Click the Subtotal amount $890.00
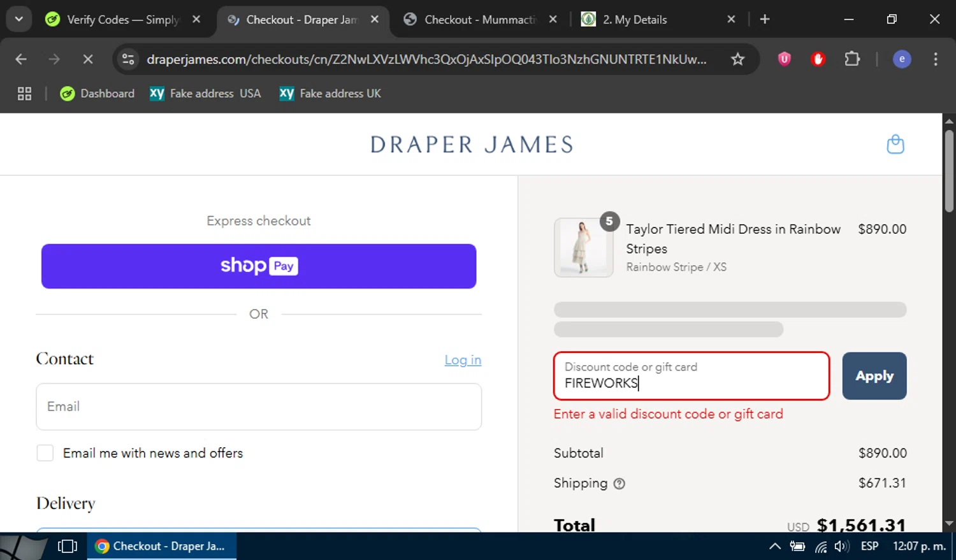Viewport: 956px width, 560px height. [x=883, y=453]
